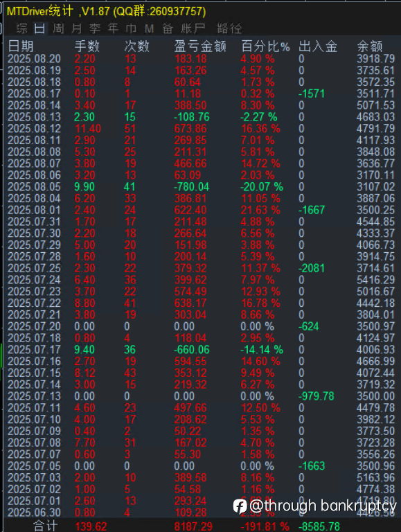Click percentage -20.07 %
This screenshot has height=532, width=401.
[262, 186]
